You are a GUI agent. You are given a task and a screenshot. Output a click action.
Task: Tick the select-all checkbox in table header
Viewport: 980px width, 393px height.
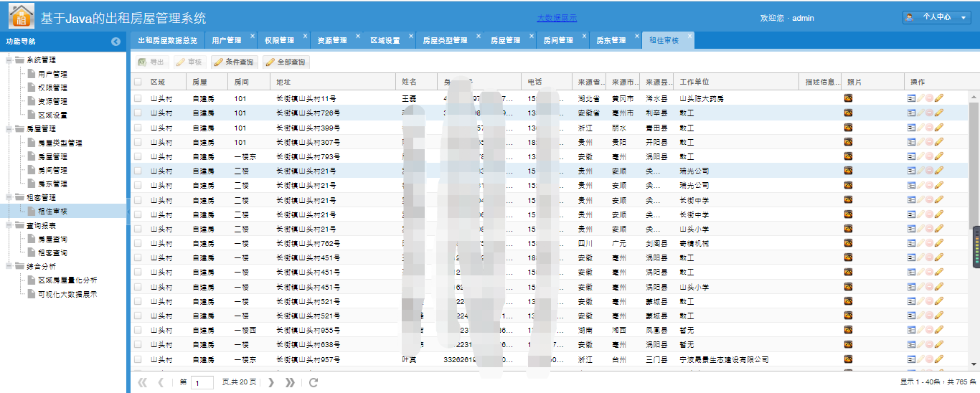click(138, 82)
